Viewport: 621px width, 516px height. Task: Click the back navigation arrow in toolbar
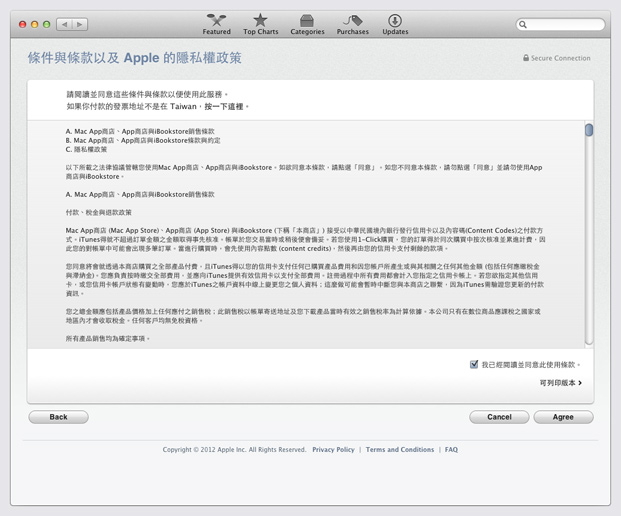tap(64, 25)
